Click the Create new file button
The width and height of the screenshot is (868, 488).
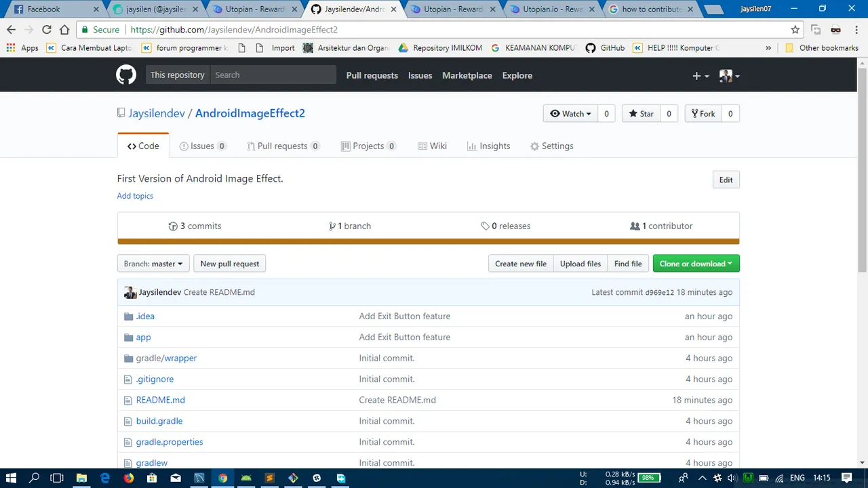(521, 264)
